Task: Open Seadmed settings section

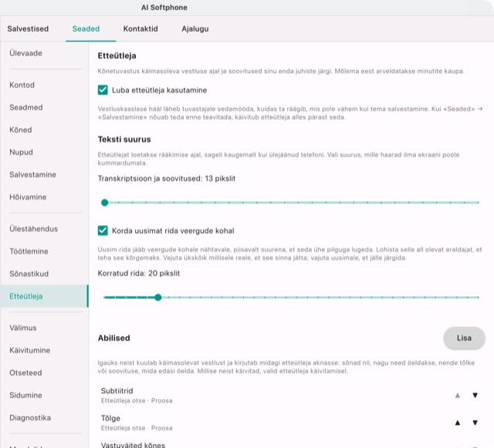Action: 44,107
